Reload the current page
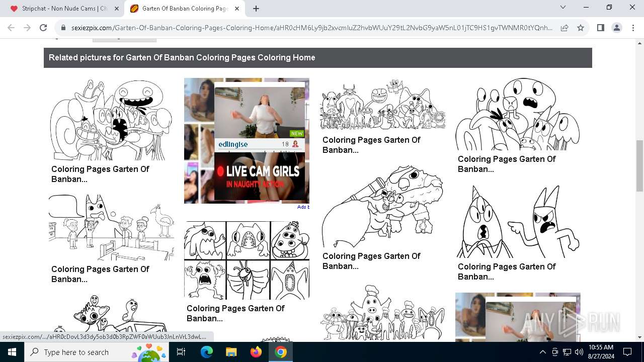644x362 pixels. coord(43,28)
